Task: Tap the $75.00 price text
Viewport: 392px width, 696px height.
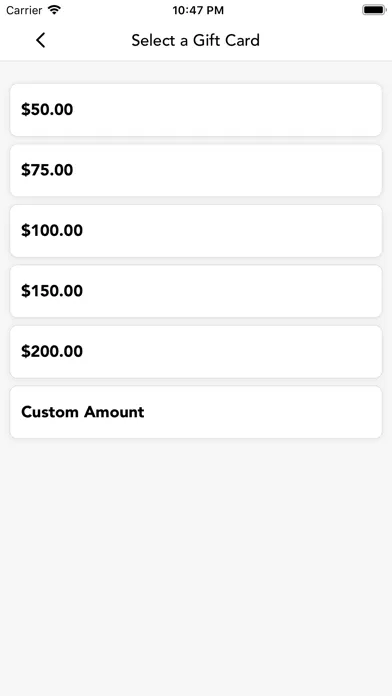Action: tap(47, 170)
